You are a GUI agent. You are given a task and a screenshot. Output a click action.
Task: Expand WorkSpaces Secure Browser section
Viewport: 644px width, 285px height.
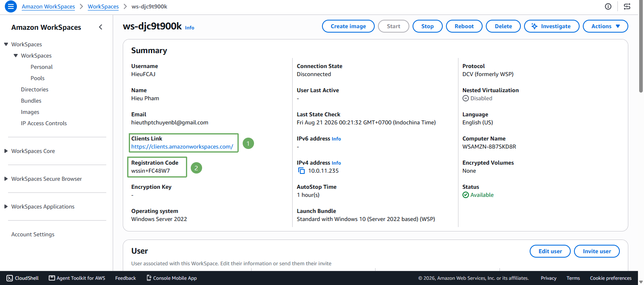click(6, 179)
